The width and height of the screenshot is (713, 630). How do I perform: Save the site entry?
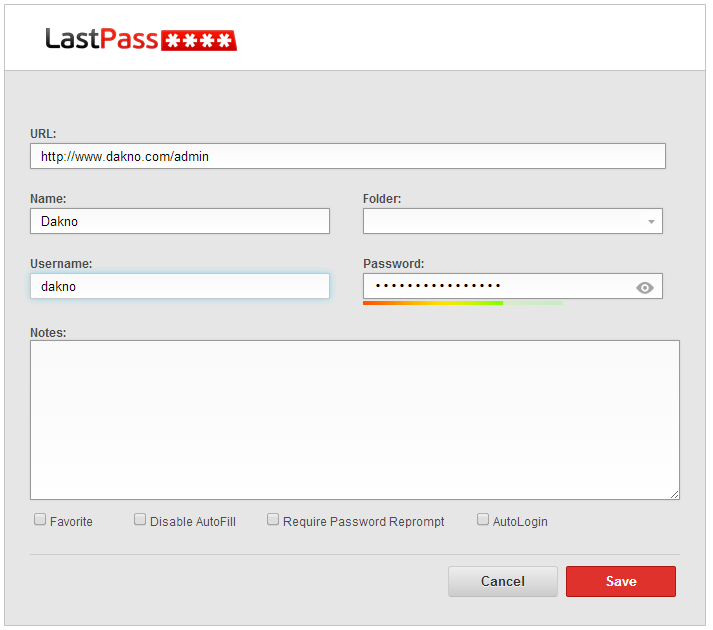tap(621, 581)
